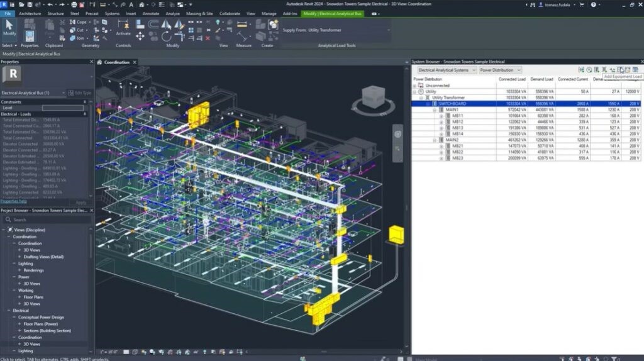Select Floor Plans (Power) in Project Browser

(41, 324)
